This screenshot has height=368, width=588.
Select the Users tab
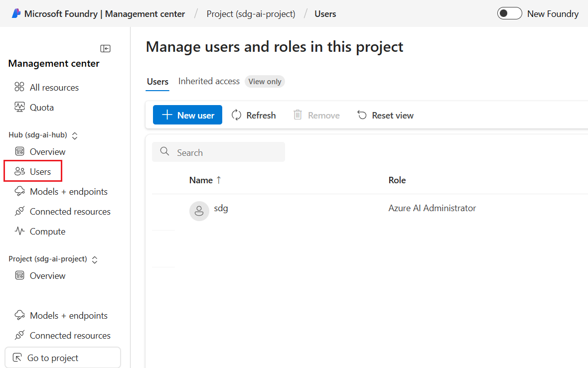157,82
